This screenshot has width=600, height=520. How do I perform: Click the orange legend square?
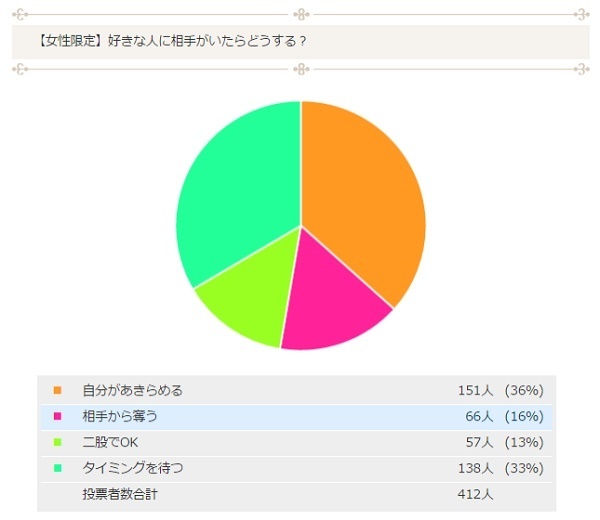tap(57, 390)
